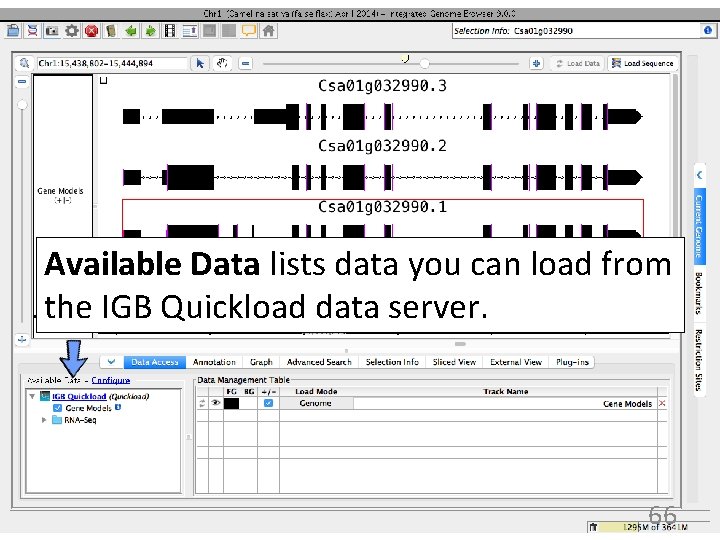The height and width of the screenshot is (540, 720).
Task: Click the black FG color swatch
Action: point(231,403)
